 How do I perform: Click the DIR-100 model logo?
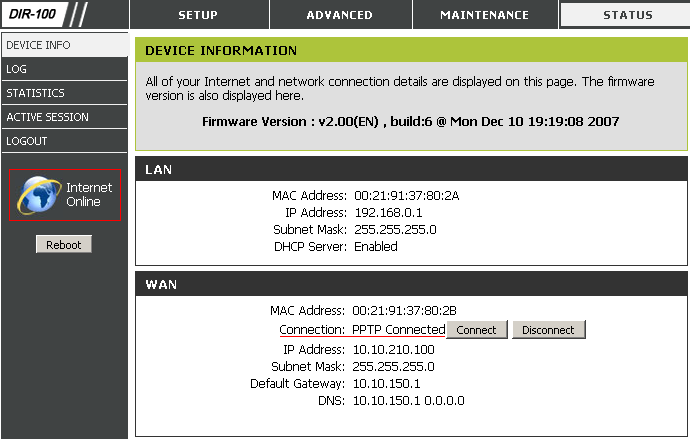(x=32, y=14)
